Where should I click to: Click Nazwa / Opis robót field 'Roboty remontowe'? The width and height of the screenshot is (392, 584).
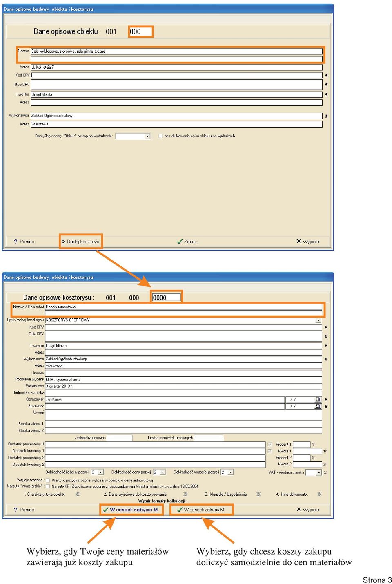point(183,307)
